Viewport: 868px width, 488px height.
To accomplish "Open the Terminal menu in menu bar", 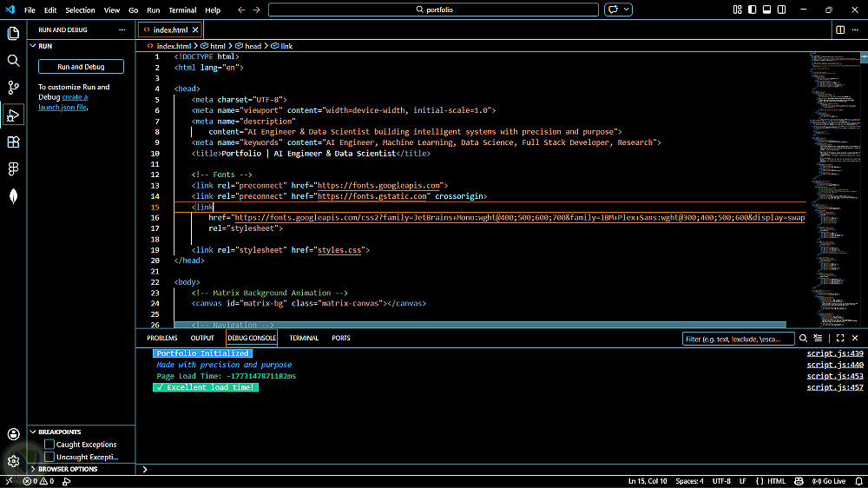I will coord(182,10).
